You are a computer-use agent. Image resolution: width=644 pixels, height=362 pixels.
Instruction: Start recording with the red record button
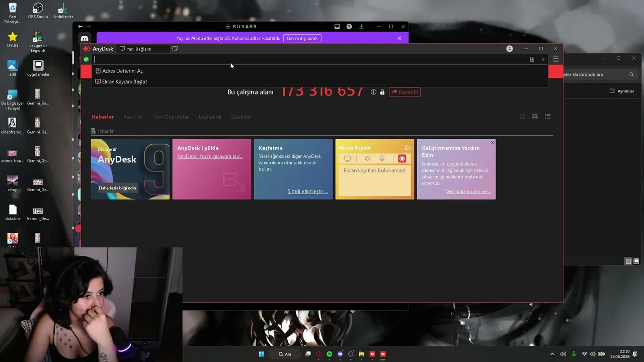(402, 158)
